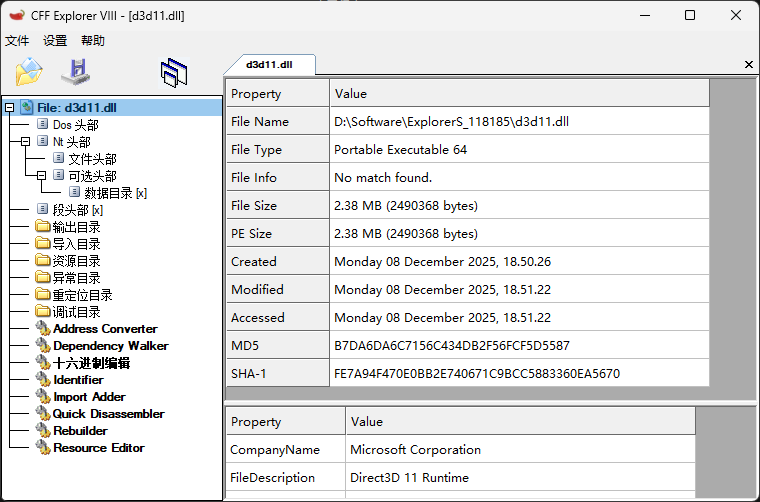Collapse the 可选头部 tree node
760x502 pixels.
pyautogui.click(x=41, y=175)
